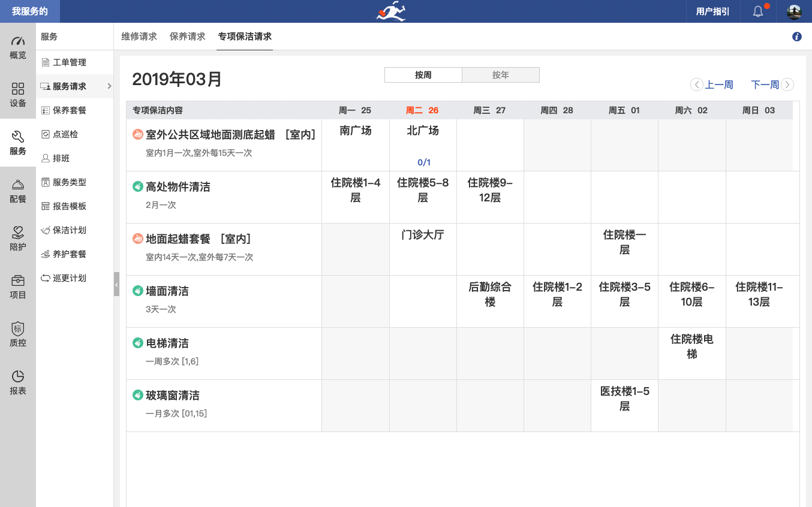Viewport: 812px width, 507px height.
Task: Open 排班 sidebar item
Action: [x=75, y=158]
